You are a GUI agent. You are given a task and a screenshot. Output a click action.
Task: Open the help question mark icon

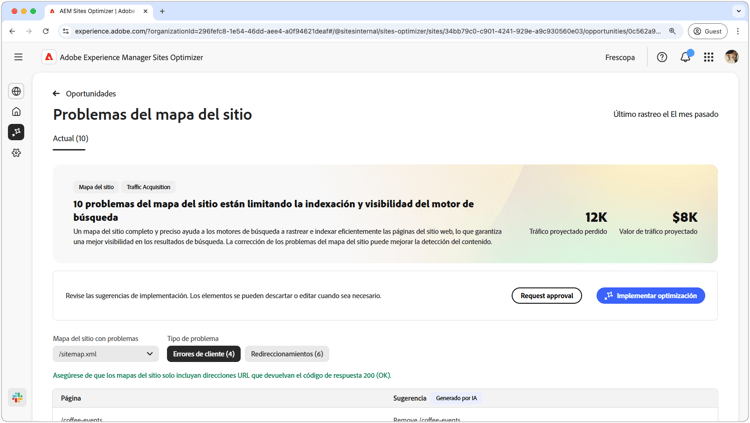[x=662, y=57]
